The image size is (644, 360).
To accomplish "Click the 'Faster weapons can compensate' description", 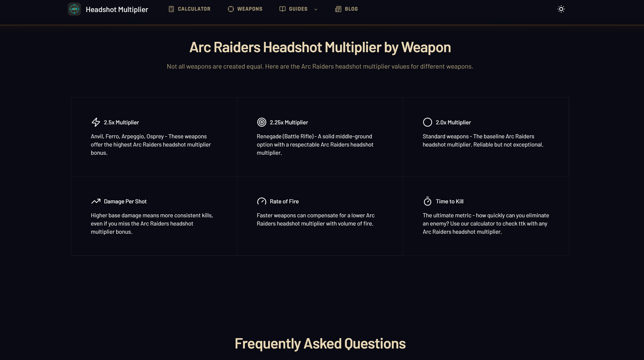I will pyautogui.click(x=316, y=219).
